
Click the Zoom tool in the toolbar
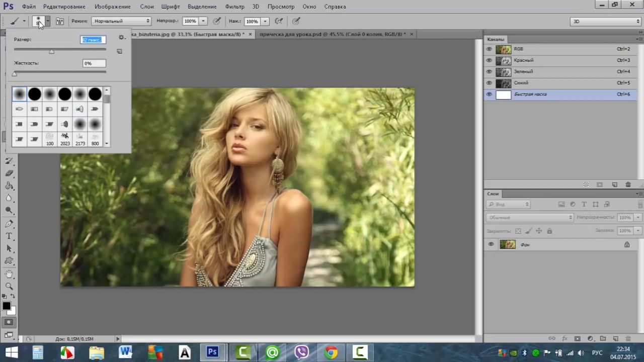pos(9,286)
